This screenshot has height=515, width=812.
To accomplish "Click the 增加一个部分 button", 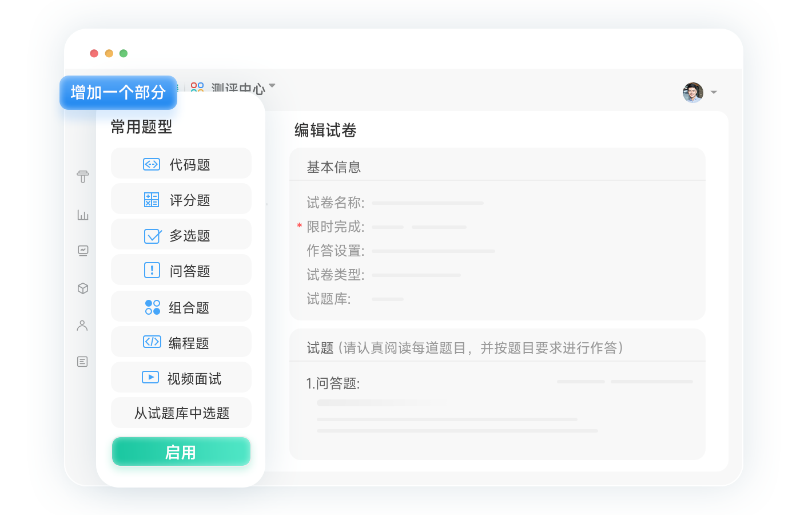I will [x=118, y=92].
